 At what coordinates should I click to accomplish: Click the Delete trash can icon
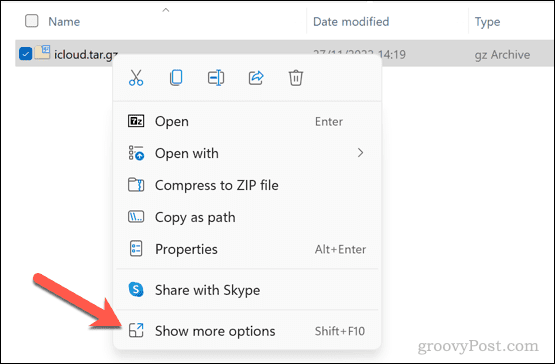(x=296, y=78)
